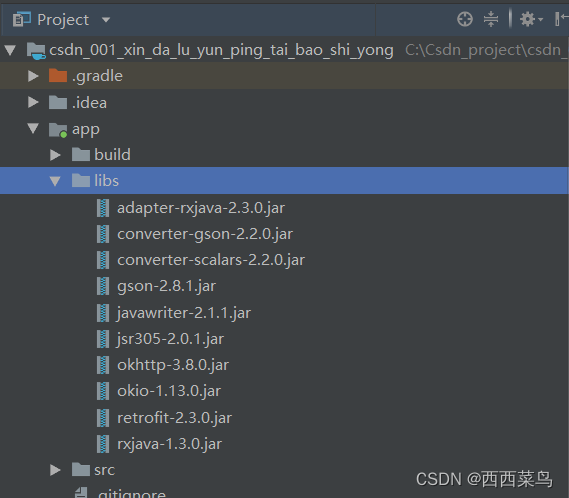Collapse the libs folder
Screen dimensions: 569x498
click(55, 181)
